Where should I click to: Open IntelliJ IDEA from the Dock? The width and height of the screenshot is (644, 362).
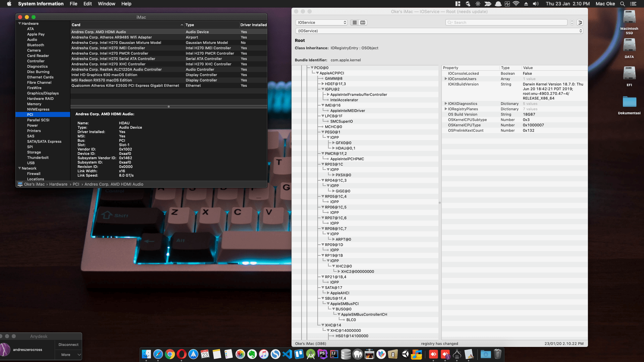pyautogui.click(x=334, y=354)
